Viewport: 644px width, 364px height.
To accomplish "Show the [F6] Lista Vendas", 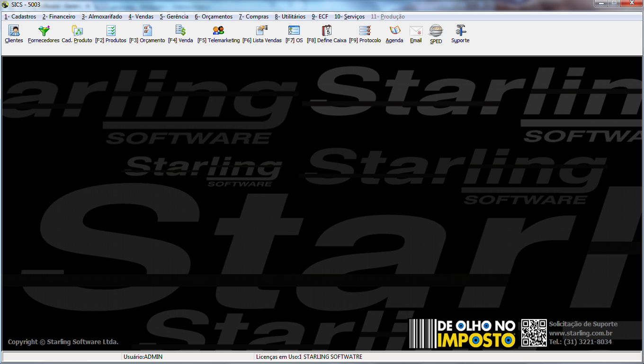I will pos(262,34).
